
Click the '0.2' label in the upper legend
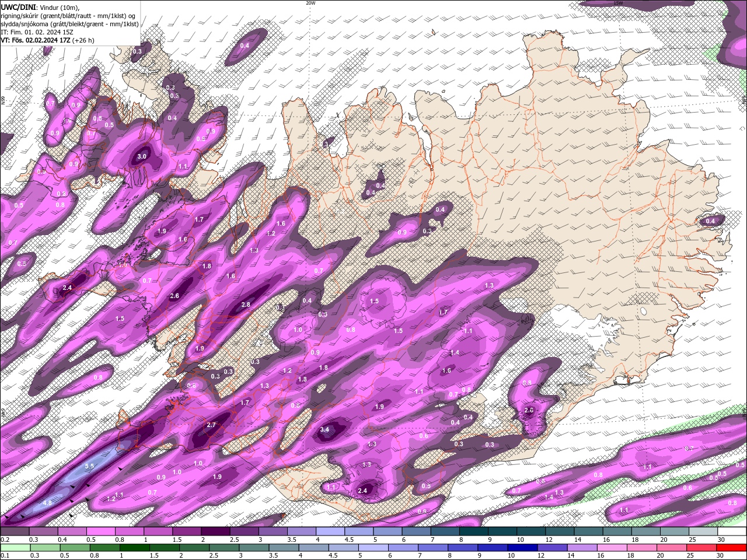[4, 540]
